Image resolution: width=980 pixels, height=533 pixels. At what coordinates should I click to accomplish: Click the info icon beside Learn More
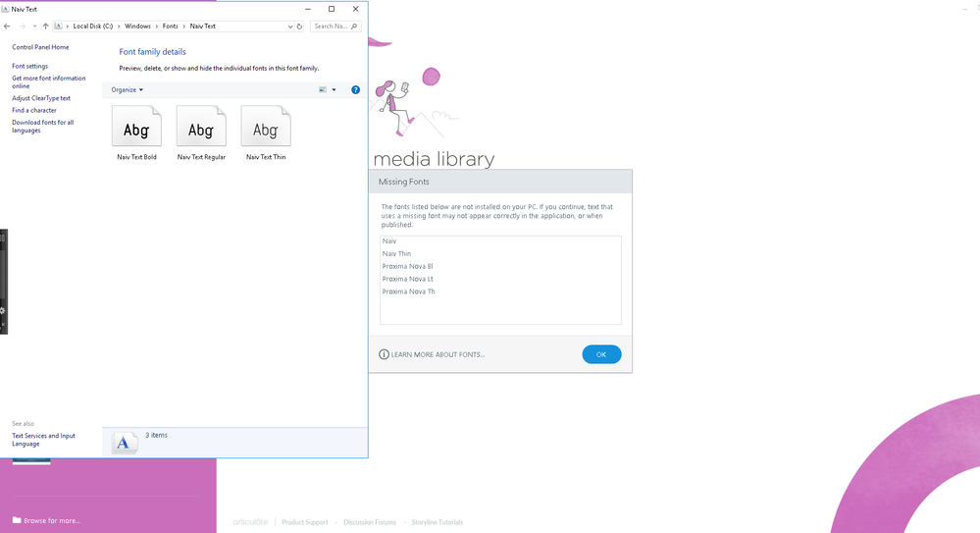pos(384,354)
